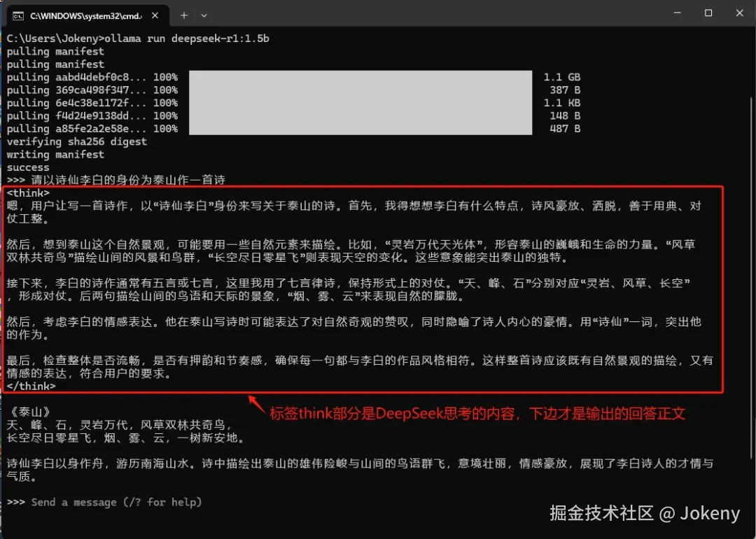Image resolution: width=756 pixels, height=539 pixels.
Task: Click the cmd icon on the tab
Action: [x=18, y=16]
